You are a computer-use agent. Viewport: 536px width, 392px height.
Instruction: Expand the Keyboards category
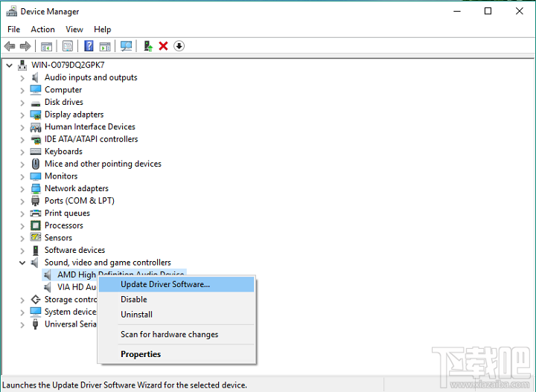point(22,152)
